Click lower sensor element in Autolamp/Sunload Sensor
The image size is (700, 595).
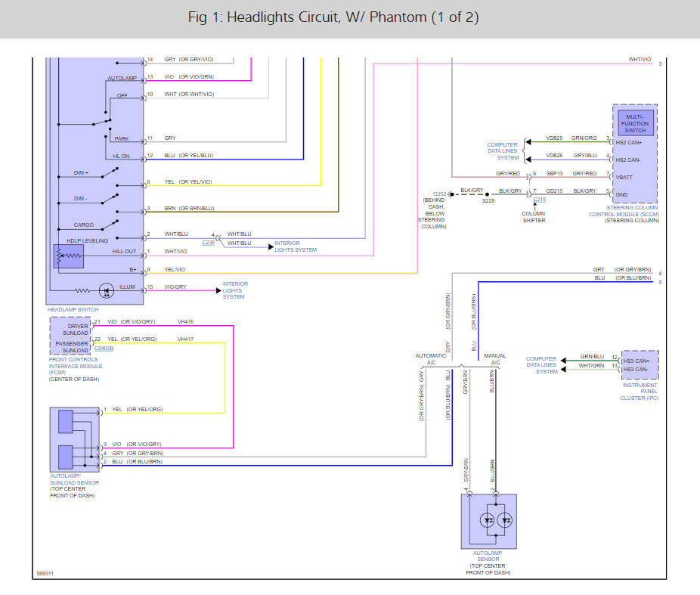(x=66, y=457)
